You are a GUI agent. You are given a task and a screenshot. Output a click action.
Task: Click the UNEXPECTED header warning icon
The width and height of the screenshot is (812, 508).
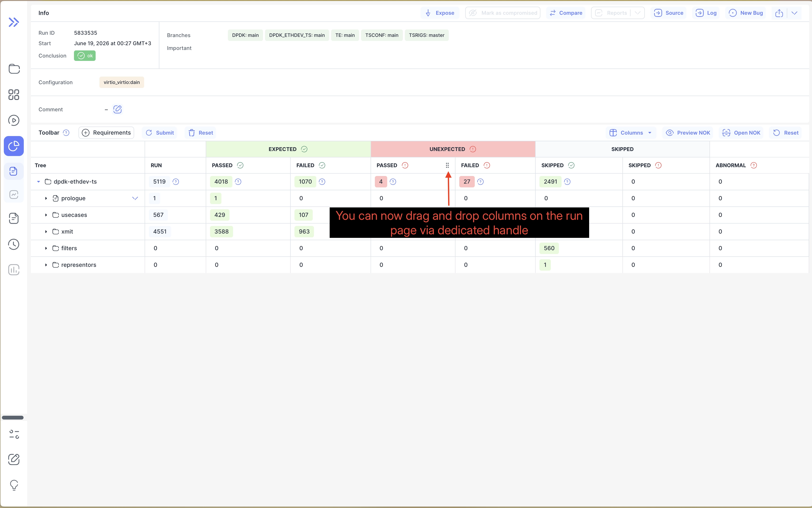[x=473, y=149]
